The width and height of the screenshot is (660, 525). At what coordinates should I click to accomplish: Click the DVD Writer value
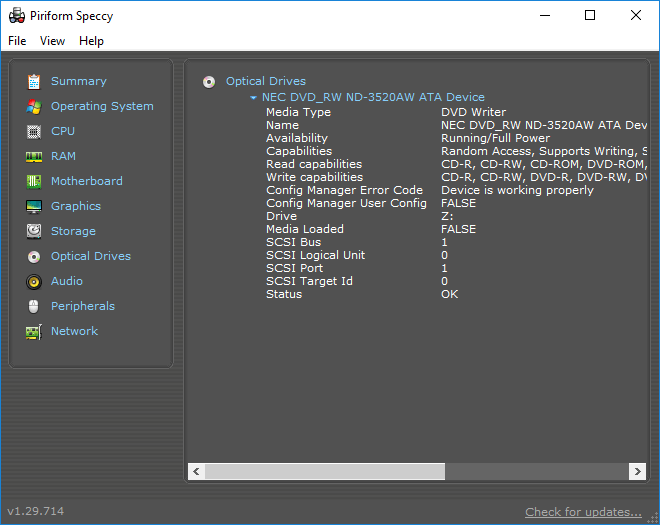pyautogui.click(x=474, y=112)
